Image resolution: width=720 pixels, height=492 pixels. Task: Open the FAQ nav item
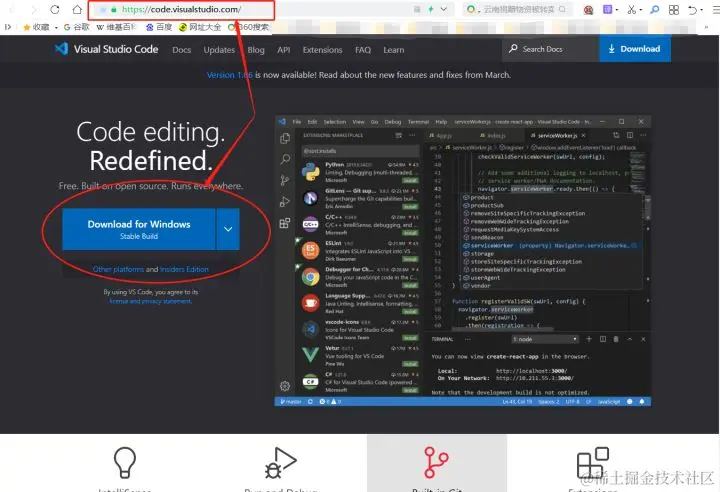click(x=363, y=50)
